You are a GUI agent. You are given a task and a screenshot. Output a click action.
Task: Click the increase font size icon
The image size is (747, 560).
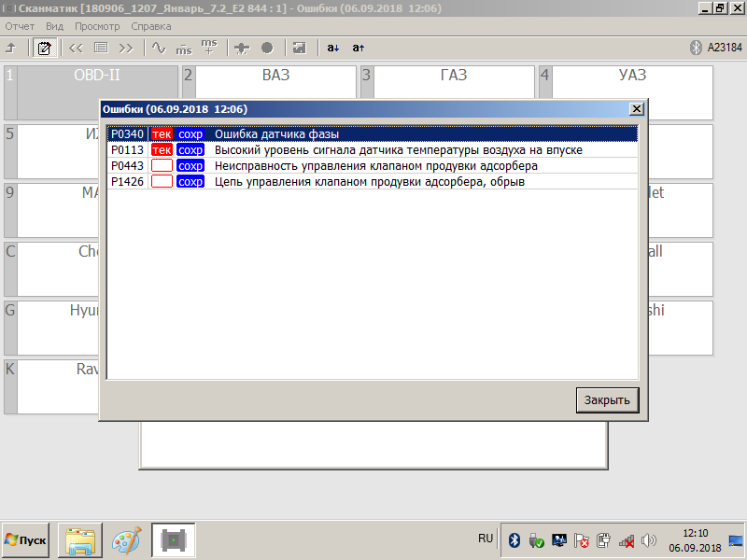point(359,48)
